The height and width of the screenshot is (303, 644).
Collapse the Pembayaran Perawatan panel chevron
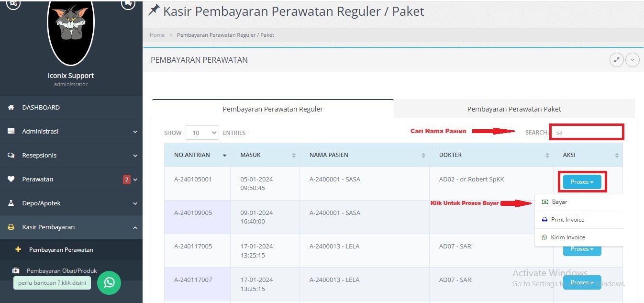pyautogui.click(x=633, y=60)
